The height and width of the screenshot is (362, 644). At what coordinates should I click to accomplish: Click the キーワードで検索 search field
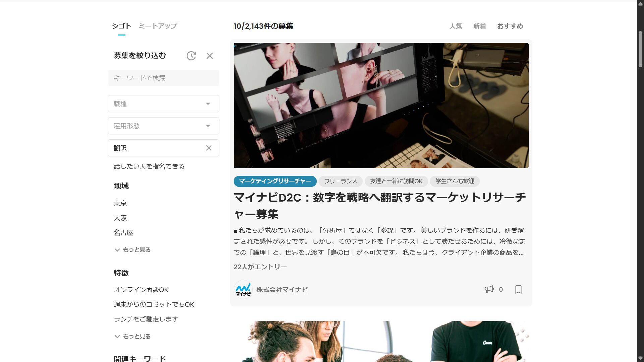[163, 78]
